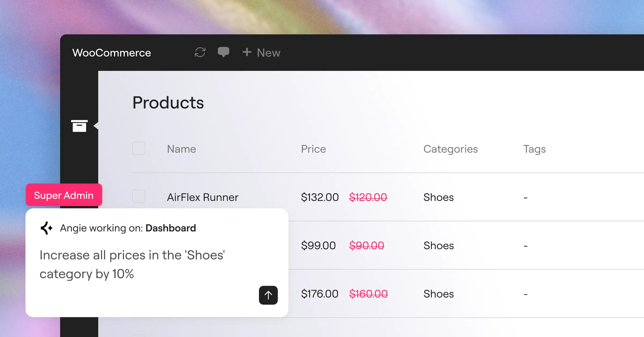Image resolution: width=644 pixels, height=337 pixels.
Task: Open the AirFlex Runner product link
Action: tap(203, 197)
